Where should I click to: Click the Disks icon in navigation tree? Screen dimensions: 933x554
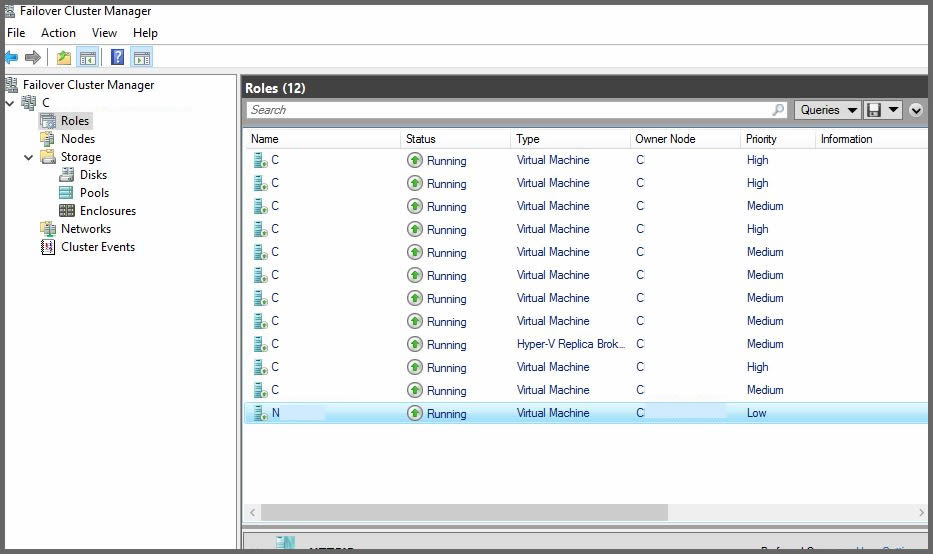(67, 174)
